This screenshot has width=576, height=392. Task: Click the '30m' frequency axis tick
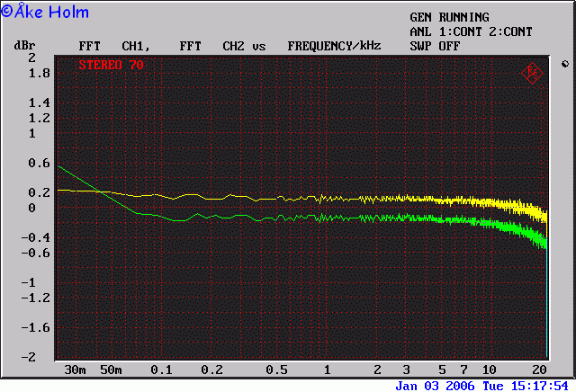[x=76, y=370]
